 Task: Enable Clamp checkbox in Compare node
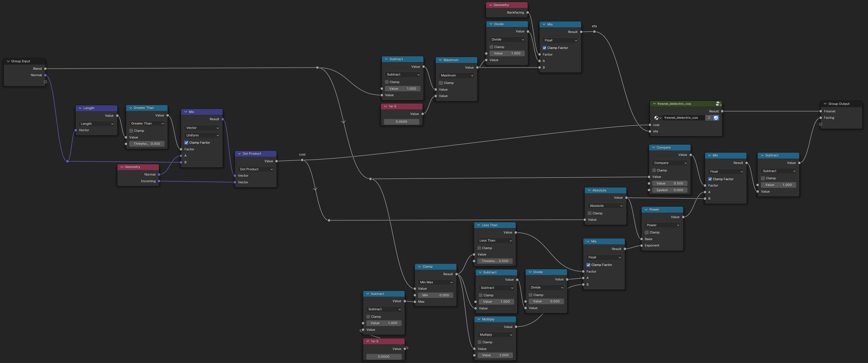(x=654, y=170)
